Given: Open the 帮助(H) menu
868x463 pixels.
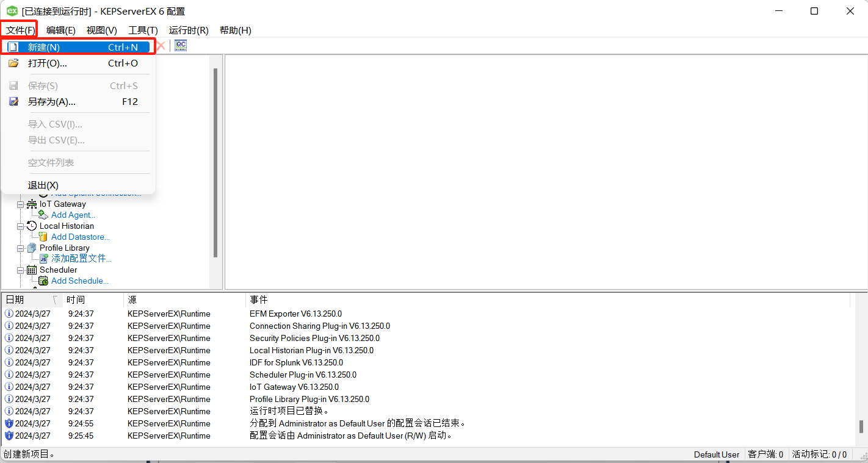Looking at the screenshot, I should click(x=236, y=31).
